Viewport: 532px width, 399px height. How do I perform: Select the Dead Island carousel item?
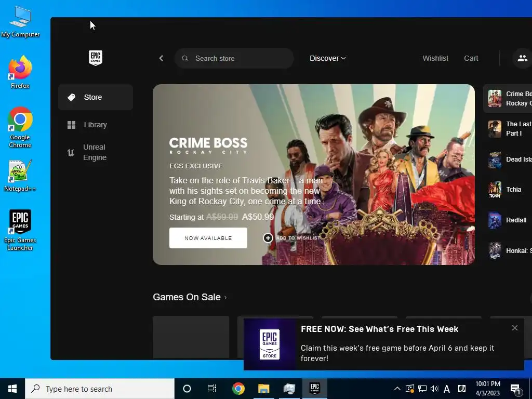pyautogui.click(x=509, y=159)
